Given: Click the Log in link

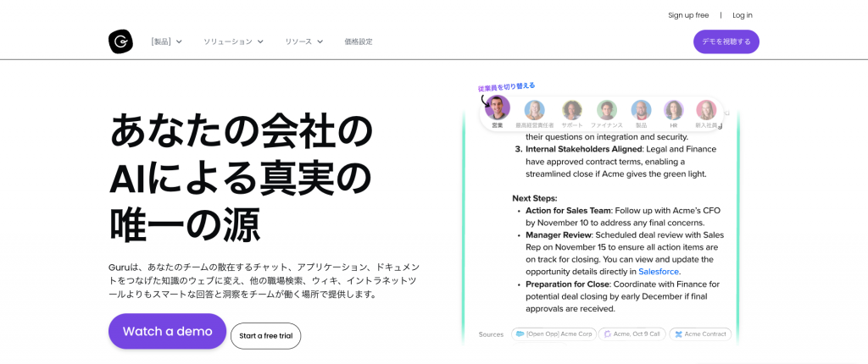Looking at the screenshot, I should pyautogui.click(x=743, y=15).
